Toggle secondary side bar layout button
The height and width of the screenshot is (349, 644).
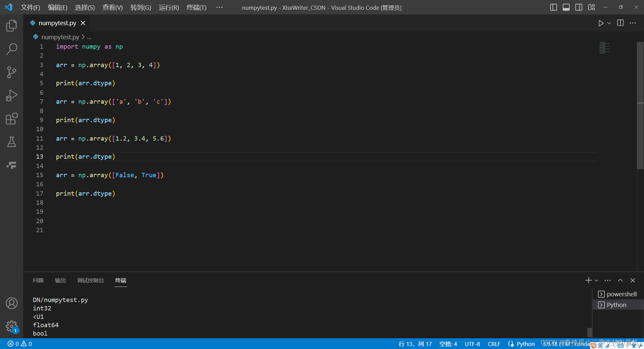point(579,7)
